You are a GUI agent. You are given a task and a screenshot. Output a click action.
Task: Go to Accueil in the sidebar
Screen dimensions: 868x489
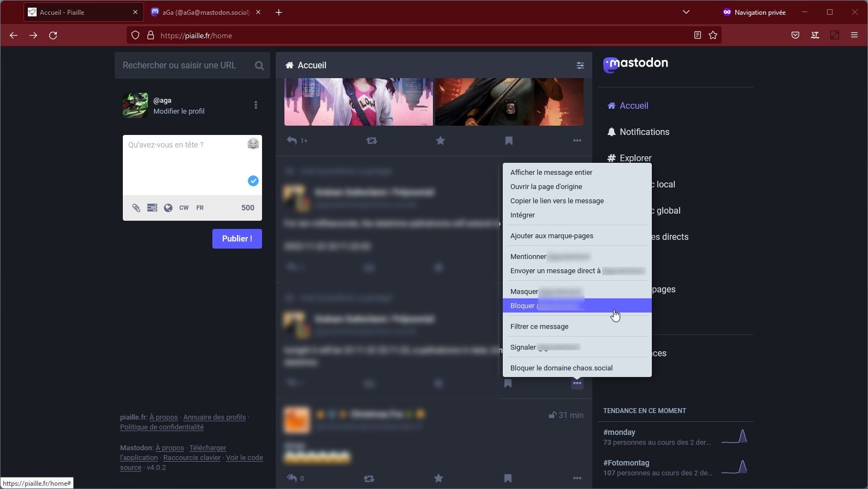tap(628, 105)
